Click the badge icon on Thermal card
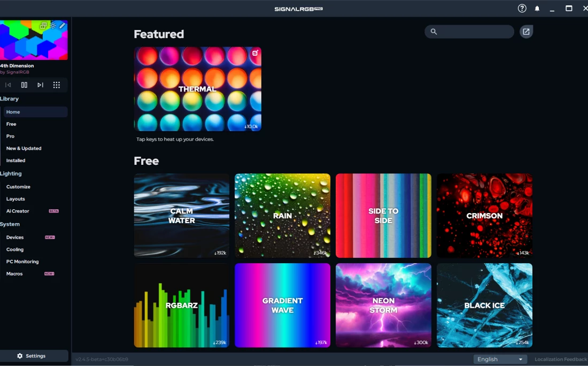Screen dimensions: 588x366 [255, 53]
